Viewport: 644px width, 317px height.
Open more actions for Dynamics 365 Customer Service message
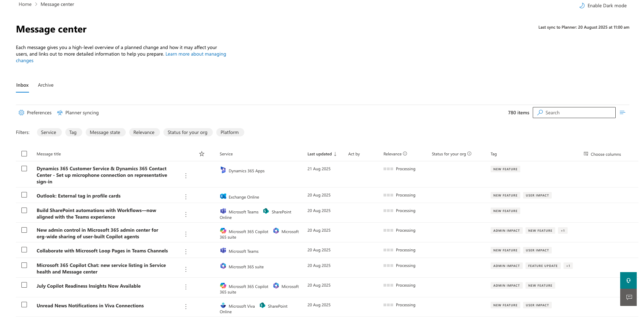pyautogui.click(x=186, y=176)
